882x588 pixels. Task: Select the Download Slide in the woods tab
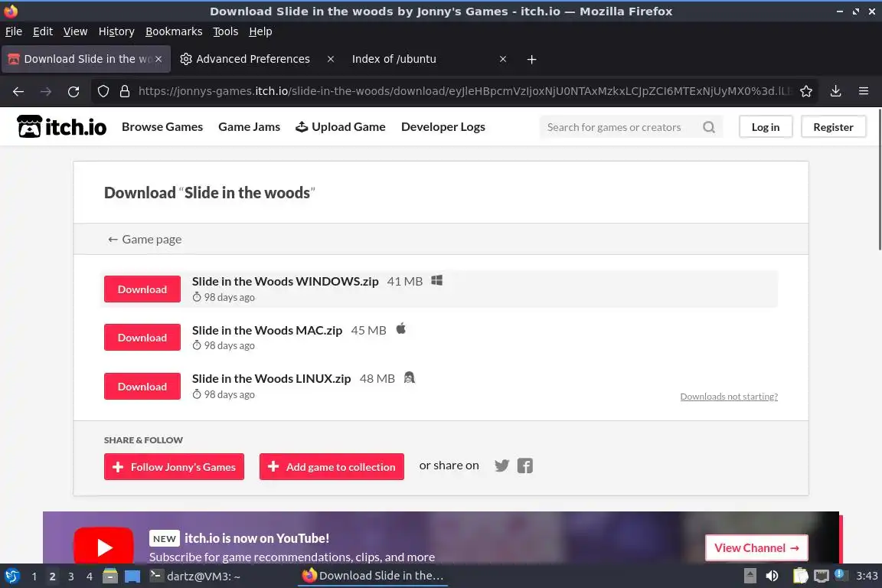click(x=86, y=59)
